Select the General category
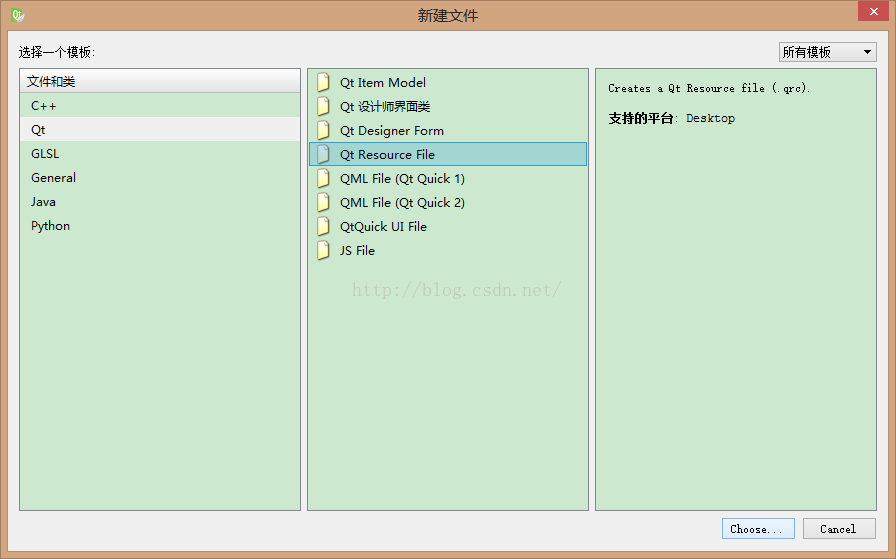The height and width of the screenshot is (559, 896). click(x=160, y=178)
